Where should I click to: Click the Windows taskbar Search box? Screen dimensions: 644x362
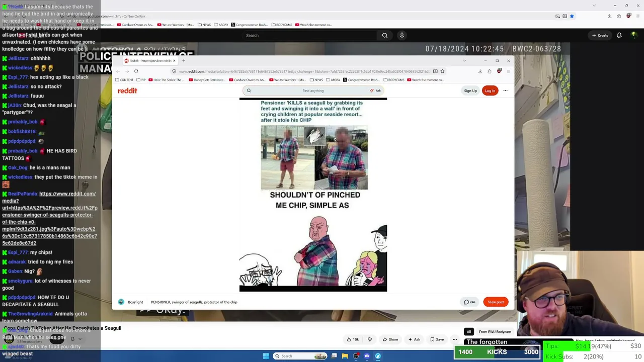(x=300, y=356)
